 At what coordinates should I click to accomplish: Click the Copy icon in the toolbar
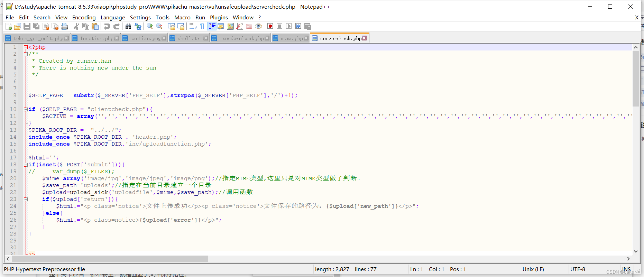pyautogui.click(x=86, y=26)
